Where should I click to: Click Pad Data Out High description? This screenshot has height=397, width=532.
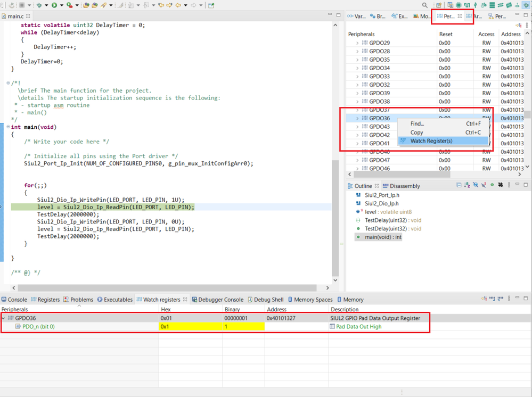tap(358, 326)
